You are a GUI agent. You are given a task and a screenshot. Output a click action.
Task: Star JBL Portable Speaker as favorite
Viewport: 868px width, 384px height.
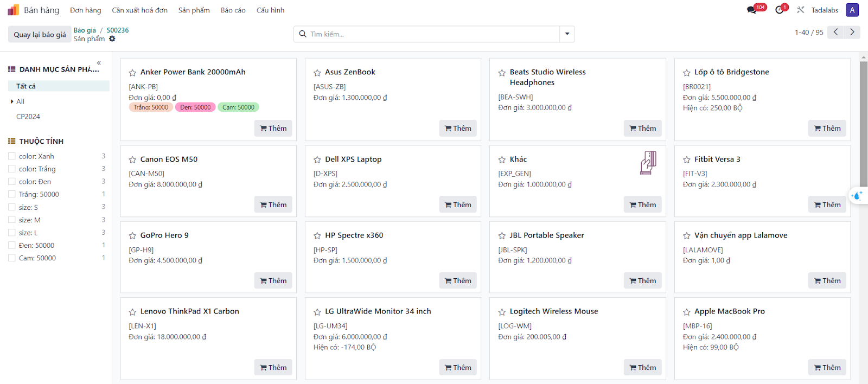(x=502, y=235)
